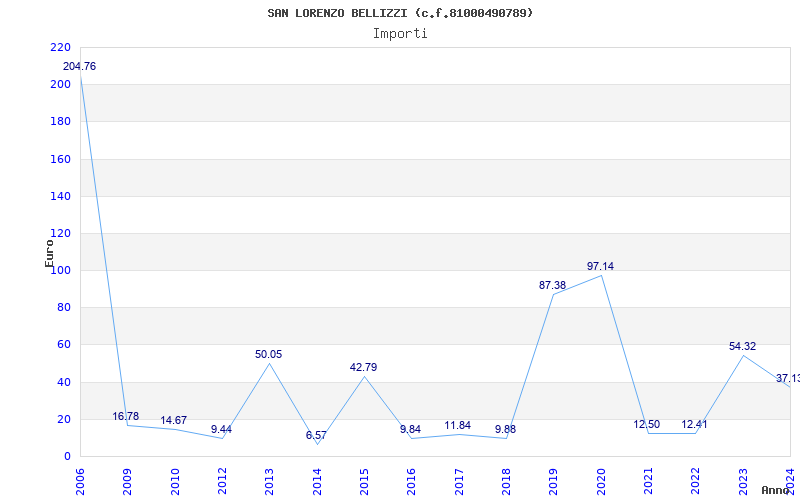800x500 pixels.
Task: Click the 204.76 data label
Action: pyautogui.click(x=79, y=66)
